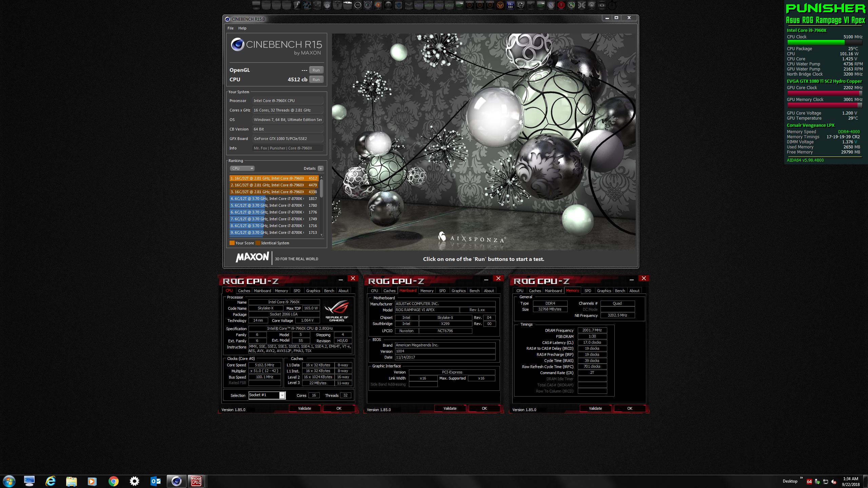Click Validate in Memory CPU-Z window

tap(595, 408)
